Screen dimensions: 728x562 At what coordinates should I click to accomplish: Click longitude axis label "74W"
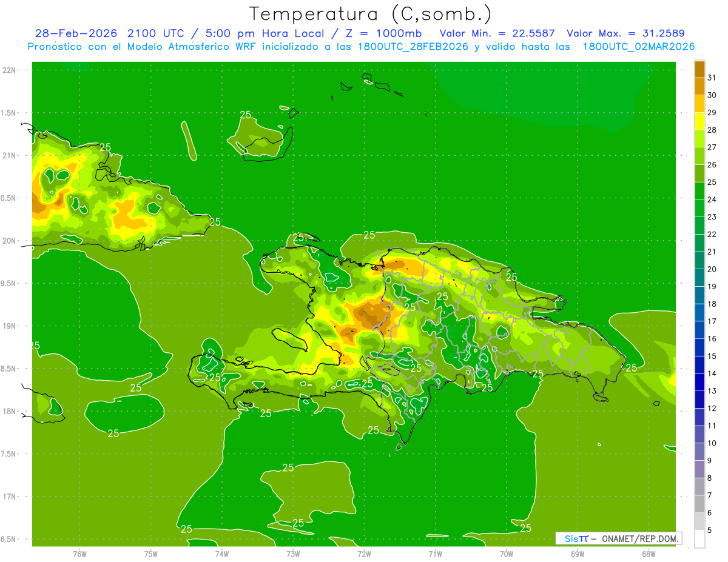[222, 554]
